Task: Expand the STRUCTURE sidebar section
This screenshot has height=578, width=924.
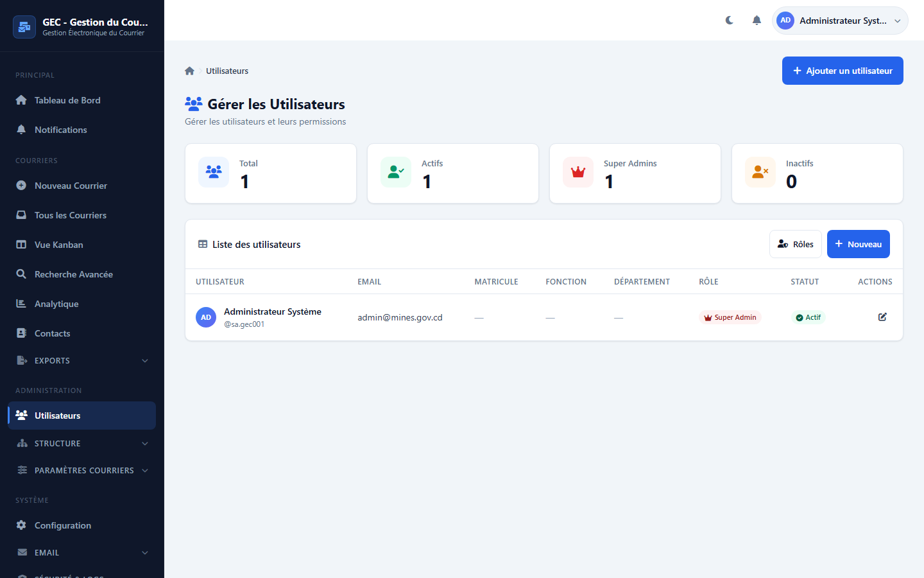Action: coord(82,444)
